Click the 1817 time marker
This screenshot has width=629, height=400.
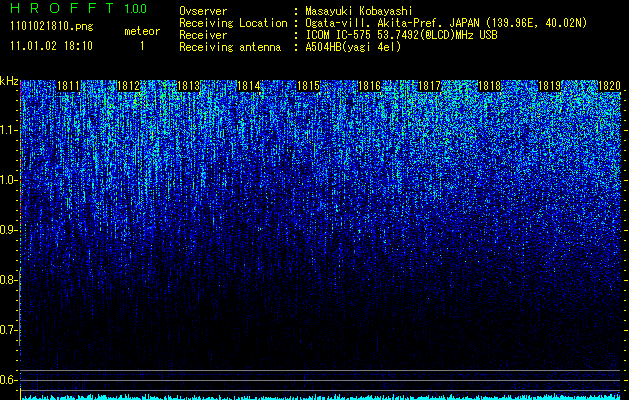429,85
